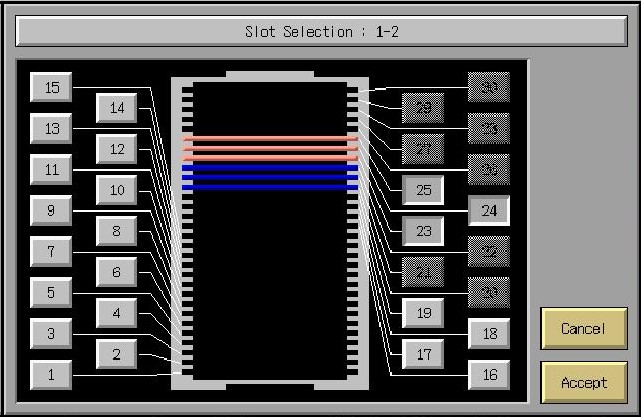Toggle slot 16 at bottom right
Screen dimensions: 641x417
point(489,375)
